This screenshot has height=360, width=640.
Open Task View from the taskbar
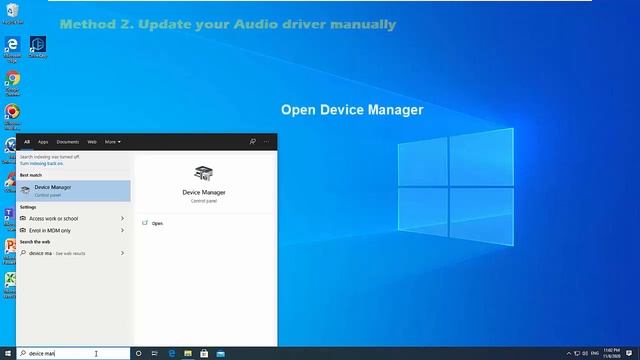[155, 353]
